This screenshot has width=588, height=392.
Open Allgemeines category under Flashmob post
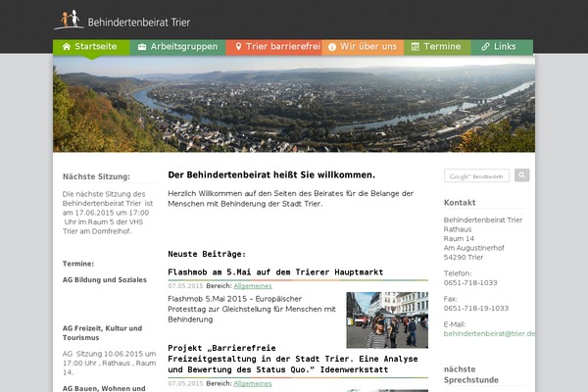[x=253, y=286]
